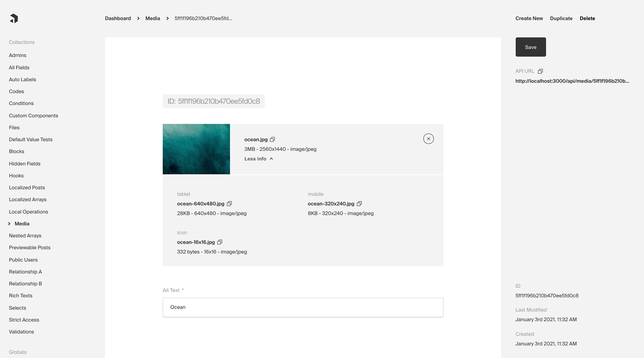This screenshot has width=644, height=358.
Task: Open Localized Arrays collection
Action: tap(28, 200)
